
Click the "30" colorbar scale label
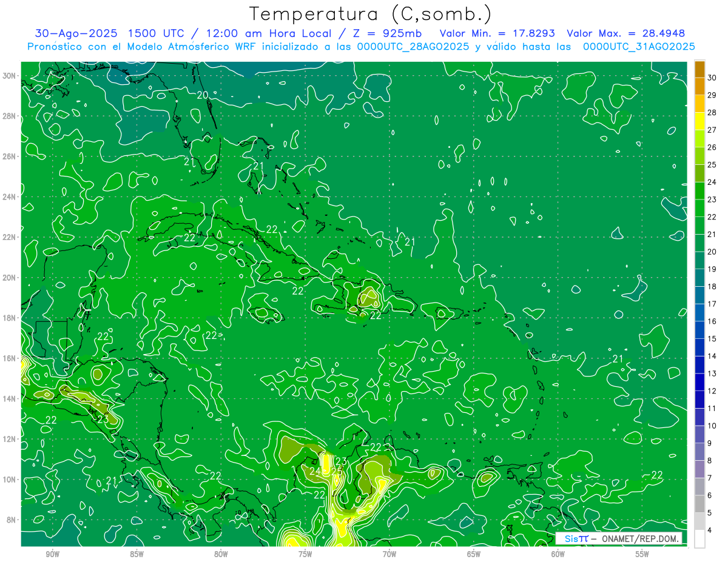(x=712, y=78)
